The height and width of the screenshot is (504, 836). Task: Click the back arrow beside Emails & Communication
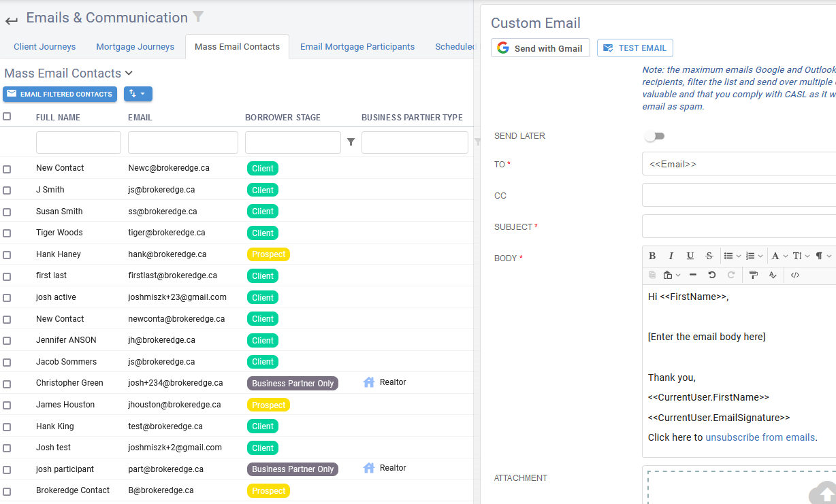pos(11,20)
